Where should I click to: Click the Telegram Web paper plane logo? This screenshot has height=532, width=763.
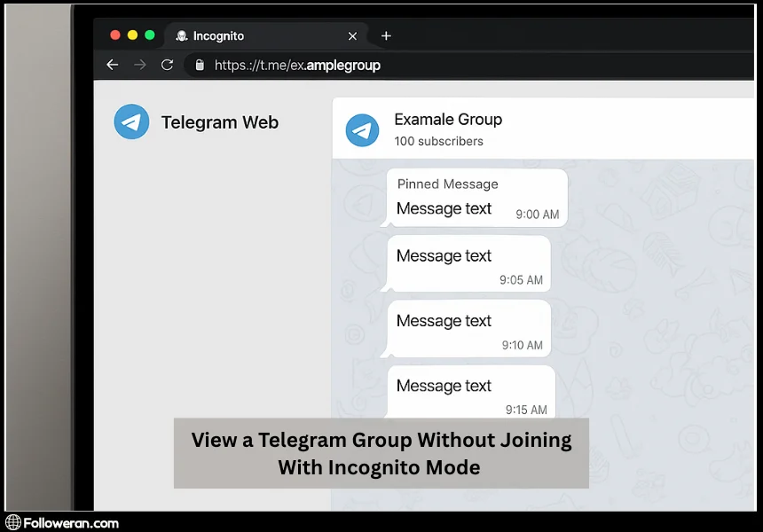point(131,121)
